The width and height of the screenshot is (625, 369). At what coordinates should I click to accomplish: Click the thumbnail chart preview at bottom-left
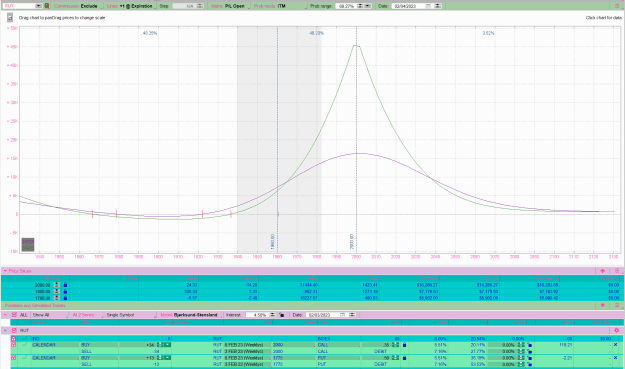click(28, 245)
